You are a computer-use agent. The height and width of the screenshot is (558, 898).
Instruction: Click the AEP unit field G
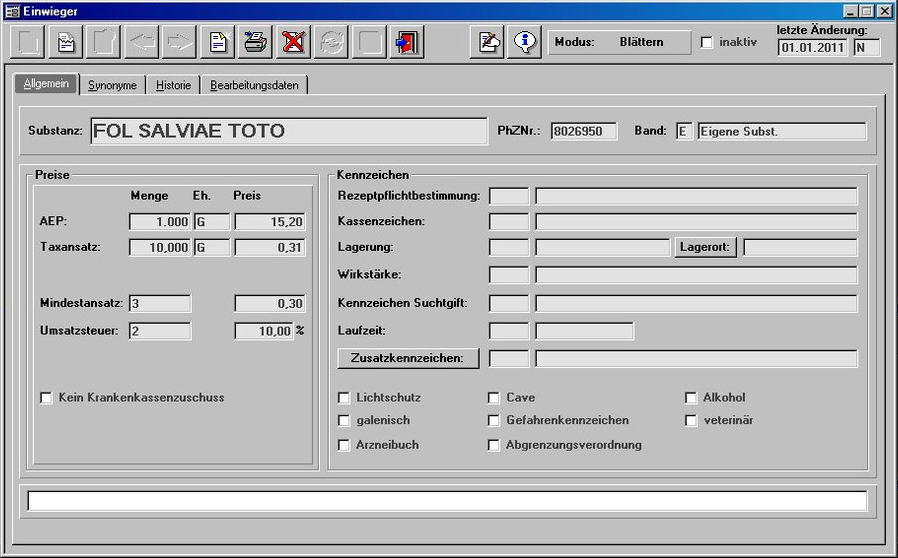click(212, 222)
